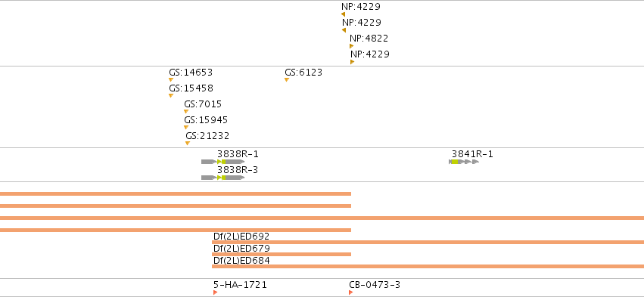
Task: Click the 3838R-3 gene model glyph
Action: [x=223, y=178]
